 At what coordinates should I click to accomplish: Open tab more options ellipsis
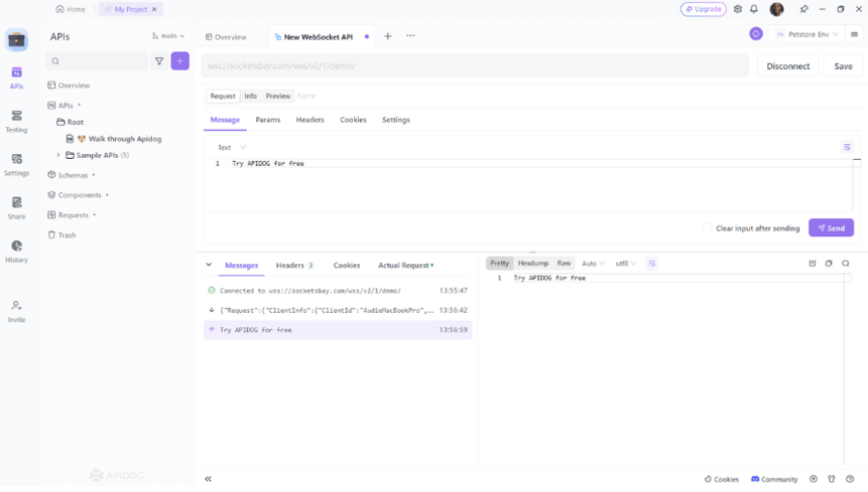click(x=410, y=36)
